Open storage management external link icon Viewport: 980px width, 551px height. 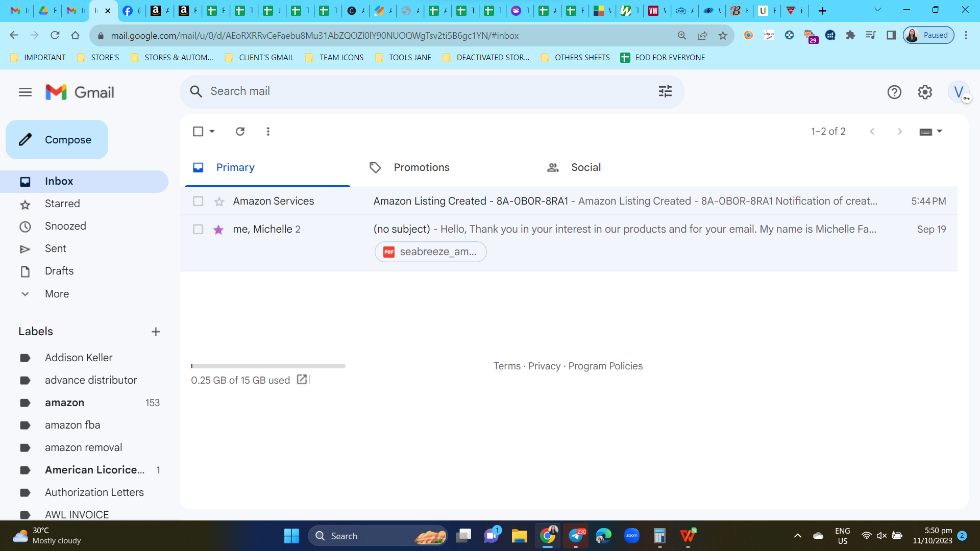(x=302, y=380)
